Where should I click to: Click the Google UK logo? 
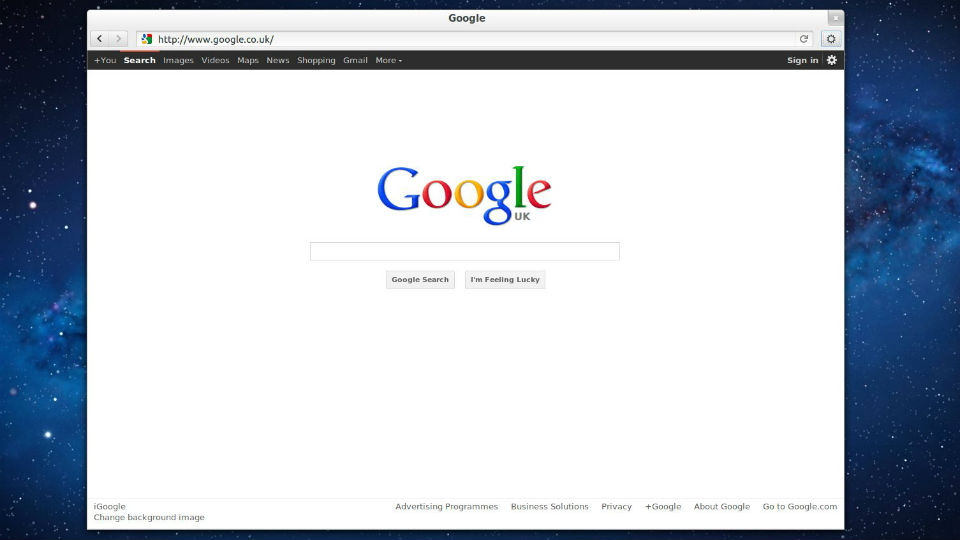[465, 195]
